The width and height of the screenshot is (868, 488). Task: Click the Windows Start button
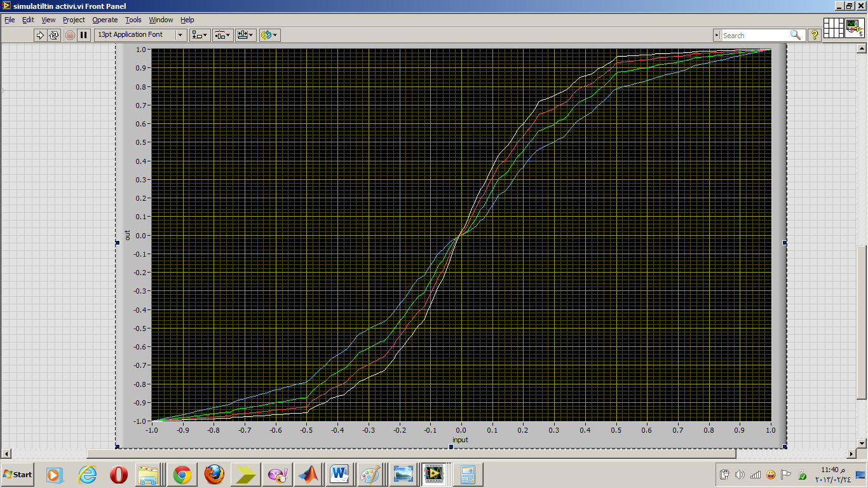tap(18, 475)
